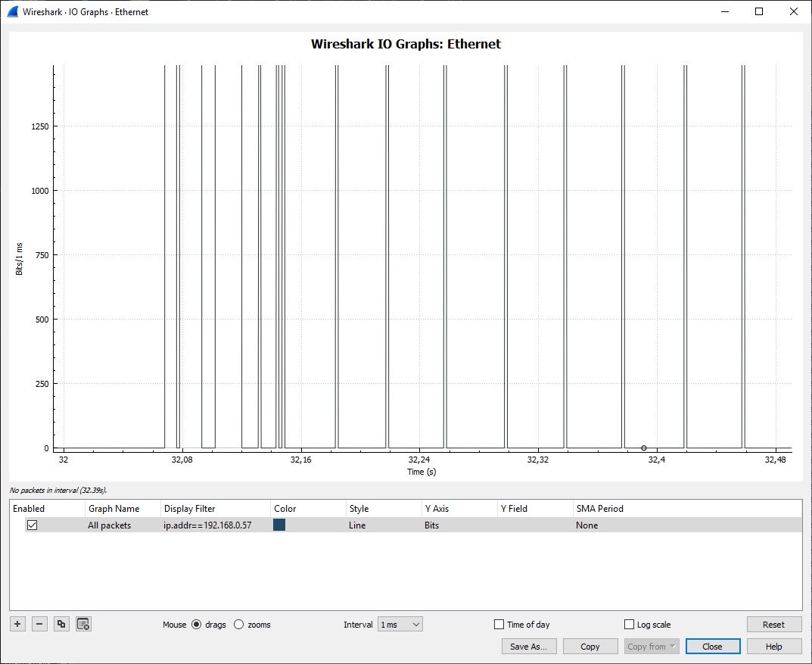Minimize the IO Graphs window
This screenshot has width=812, height=664.
click(x=724, y=11)
